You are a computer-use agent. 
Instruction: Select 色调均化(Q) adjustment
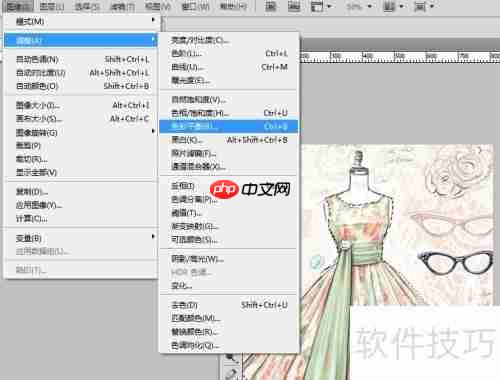229,346
